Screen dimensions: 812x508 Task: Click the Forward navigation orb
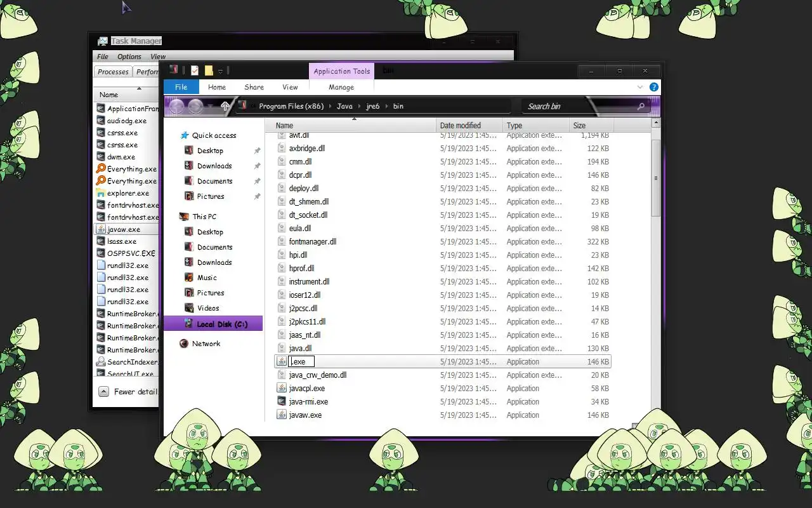coord(196,106)
